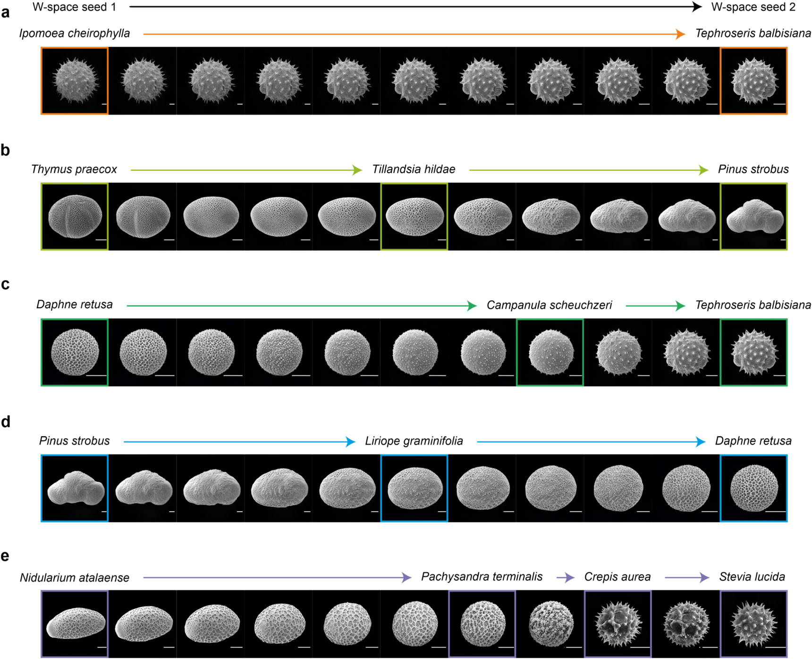Select the olive-framed Tillandsia hildae pollen image

414,216
